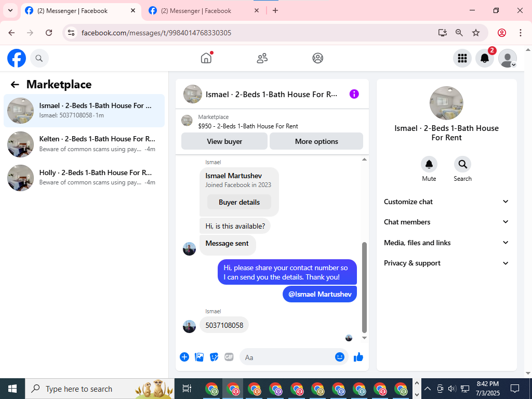The width and height of the screenshot is (532, 399).
Task: Click the More options button
Action: 316,141
